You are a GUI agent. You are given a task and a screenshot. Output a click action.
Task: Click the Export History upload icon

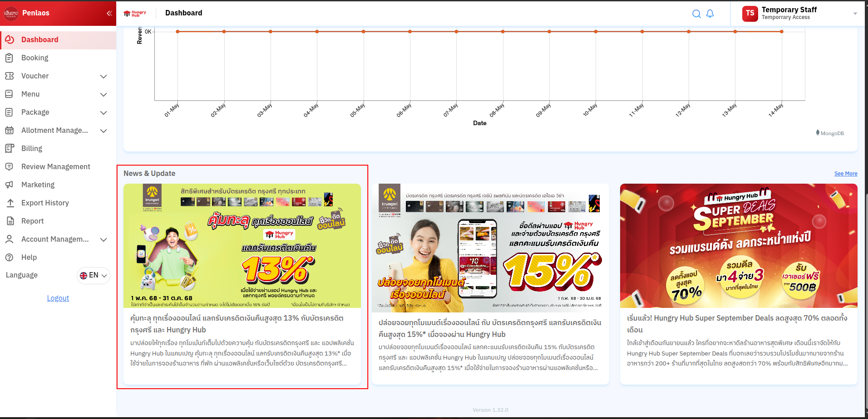(10, 203)
